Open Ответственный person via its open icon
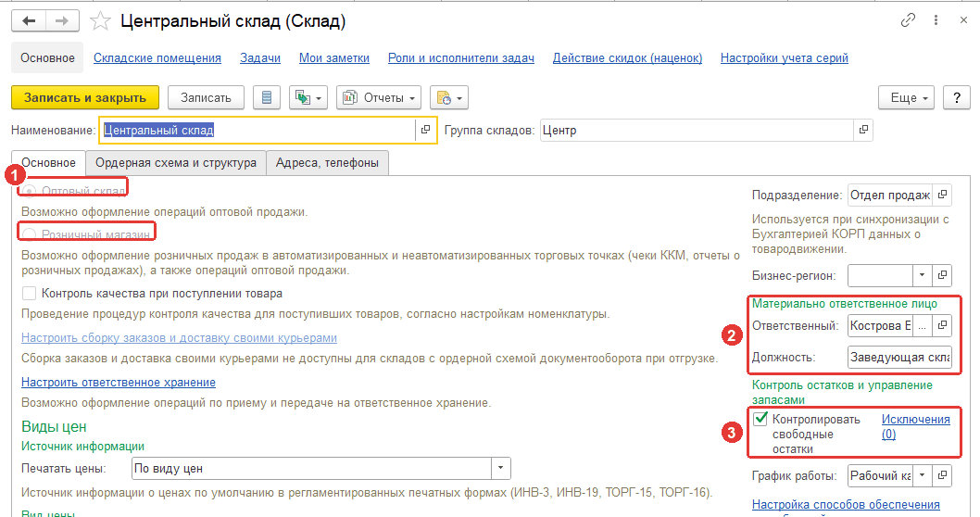 (x=943, y=326)
